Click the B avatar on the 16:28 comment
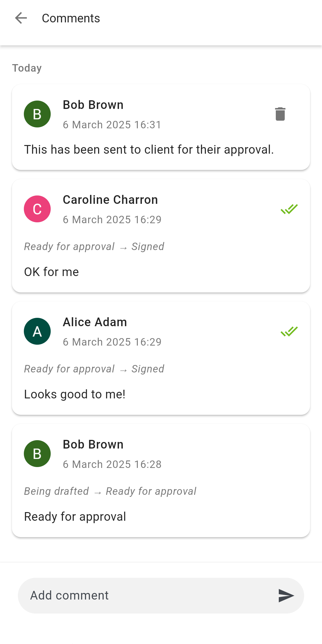 [37, 454]
